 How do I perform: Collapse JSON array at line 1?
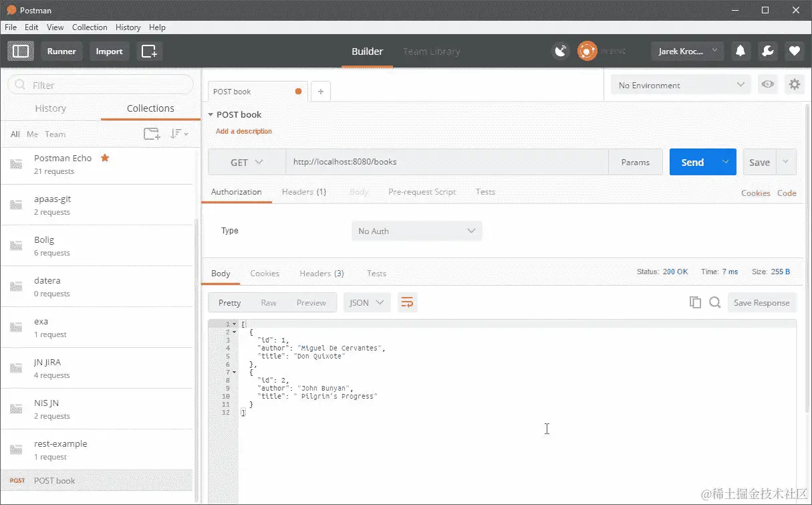pyautogui.click(x=234, y=324)
